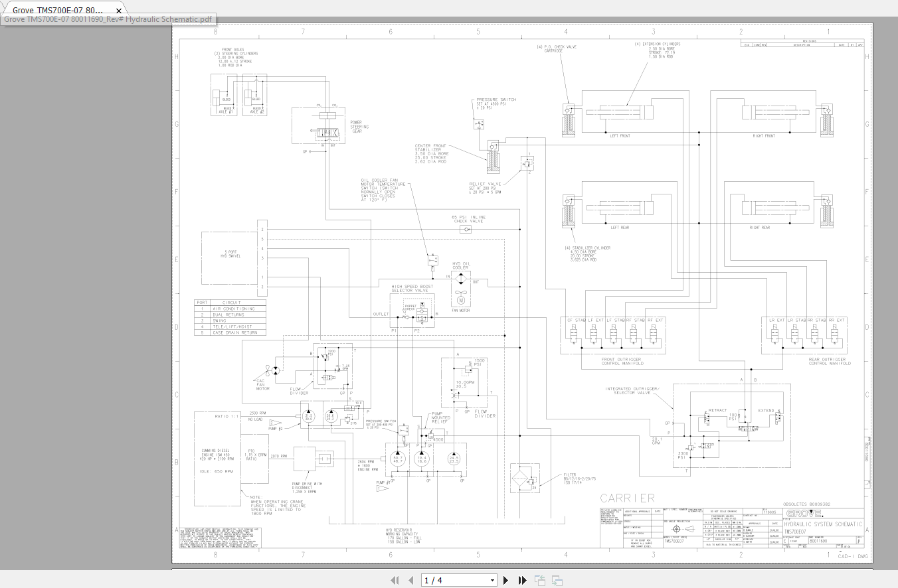Click the HIGH SPEED BOOST SELECTOR VALVE label
898x588 pixels.
[414, 289]
